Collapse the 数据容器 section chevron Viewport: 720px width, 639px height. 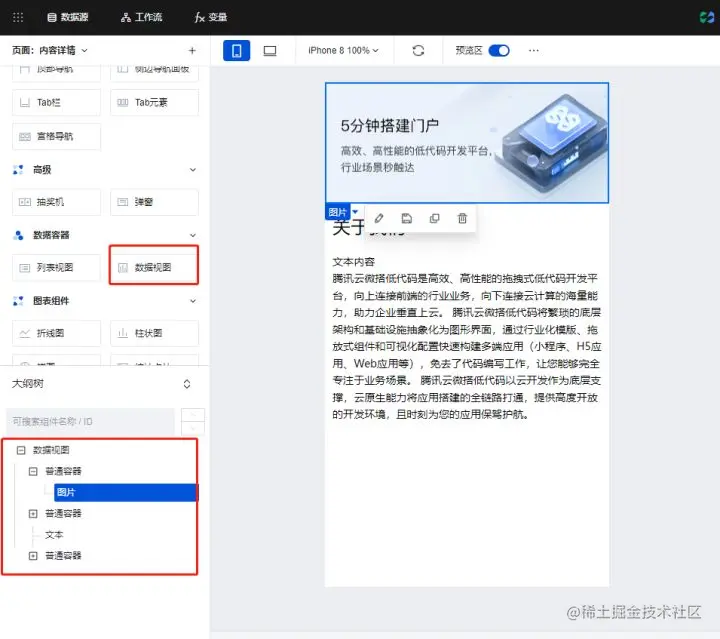click(193, 235)
